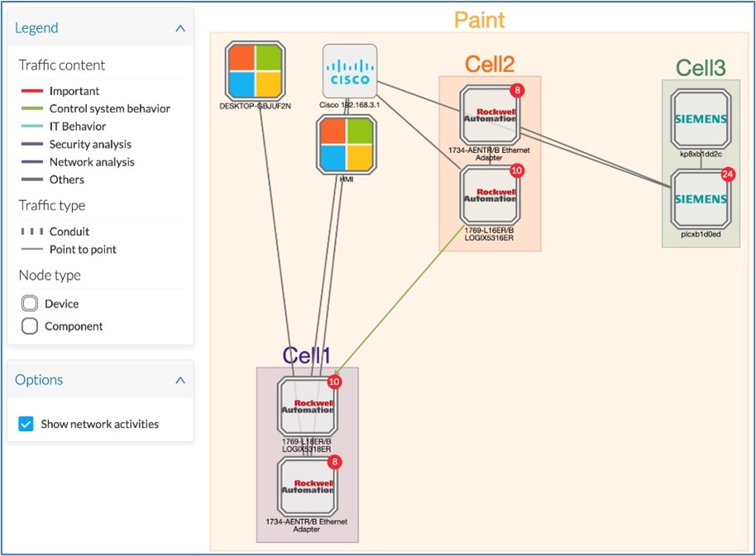Select the 1769-L16ER/B LOGIX5316ER controller node

(490, 195)
